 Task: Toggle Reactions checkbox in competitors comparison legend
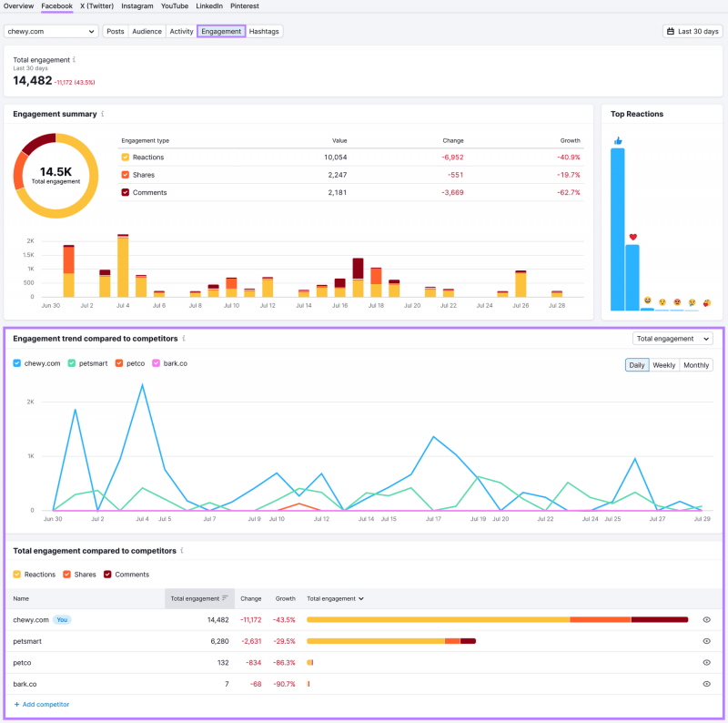coord(17,575)
